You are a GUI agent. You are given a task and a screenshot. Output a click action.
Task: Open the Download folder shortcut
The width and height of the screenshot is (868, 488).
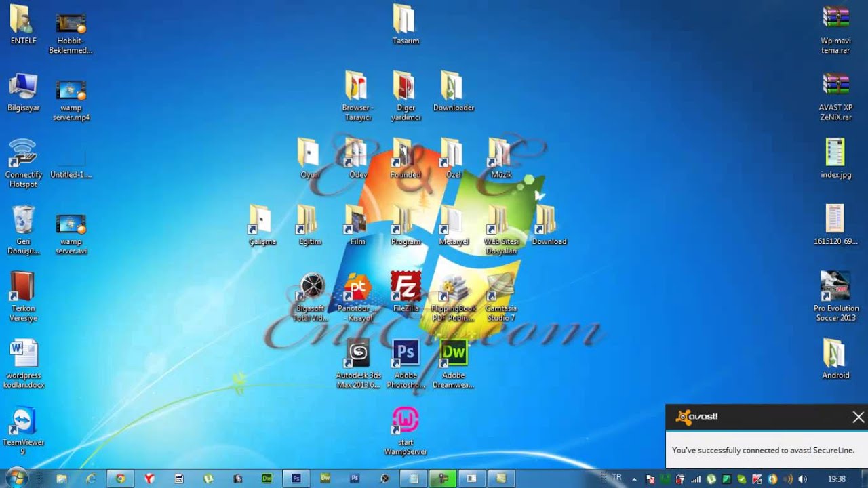click(x=549, y=226)
